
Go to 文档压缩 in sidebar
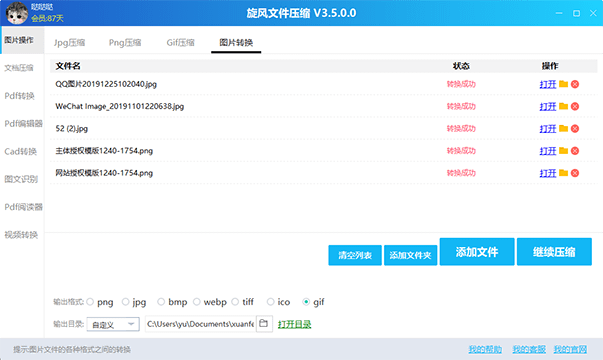[x=19, y=68]
